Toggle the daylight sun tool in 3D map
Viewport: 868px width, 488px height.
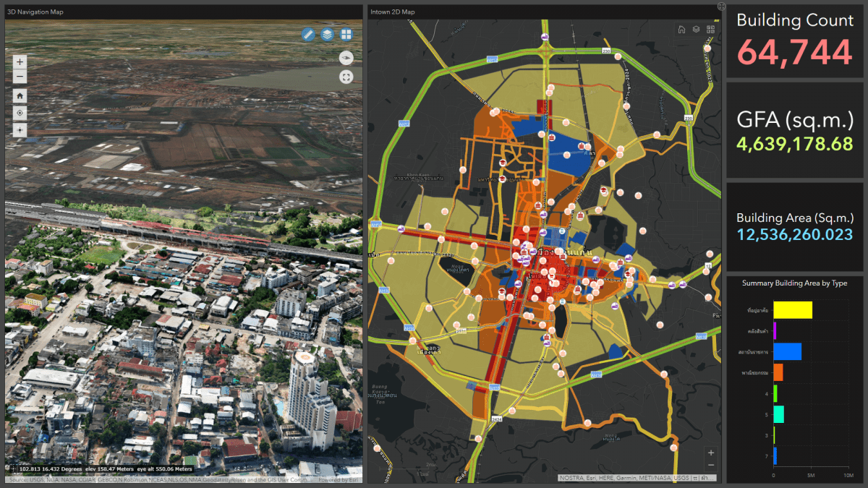click(20, 130)
